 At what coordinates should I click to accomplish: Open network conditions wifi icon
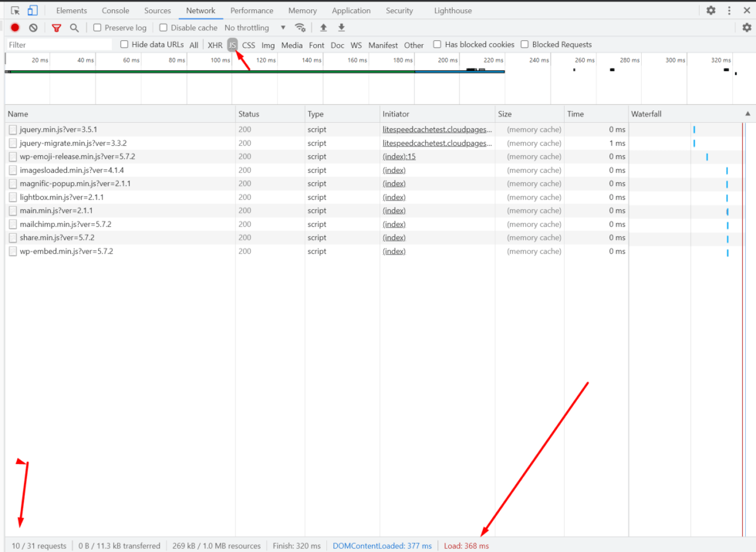point(300,28)
